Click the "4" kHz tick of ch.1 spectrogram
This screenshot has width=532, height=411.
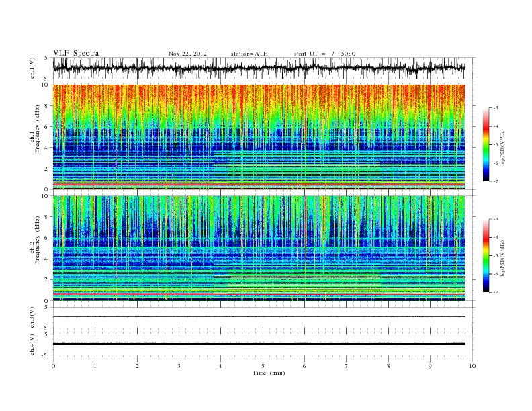(x=46, y=148)
